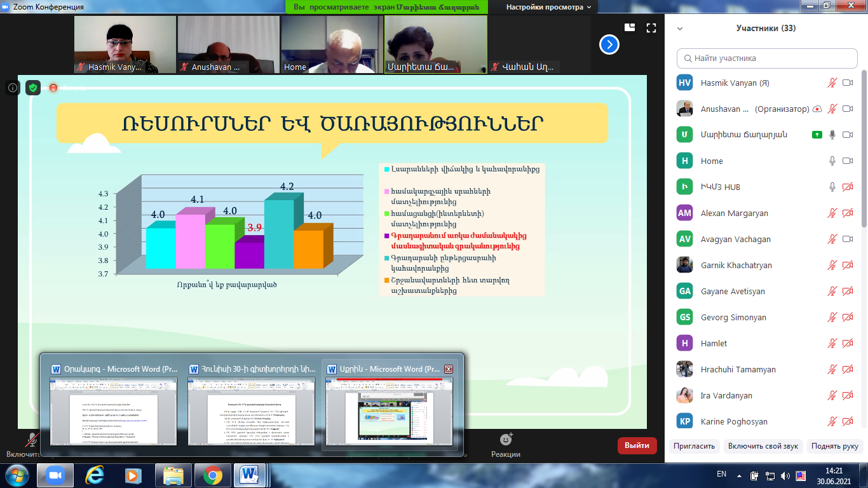The image size is (868, 488).
Task: Click Hasmik Vanyan's camera icon
Action: point(847,83)
